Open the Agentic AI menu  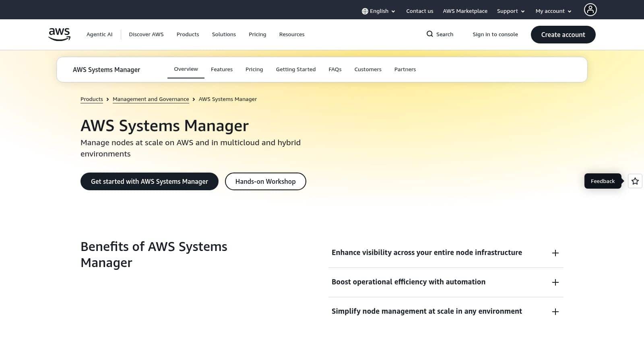coord(99,34)
